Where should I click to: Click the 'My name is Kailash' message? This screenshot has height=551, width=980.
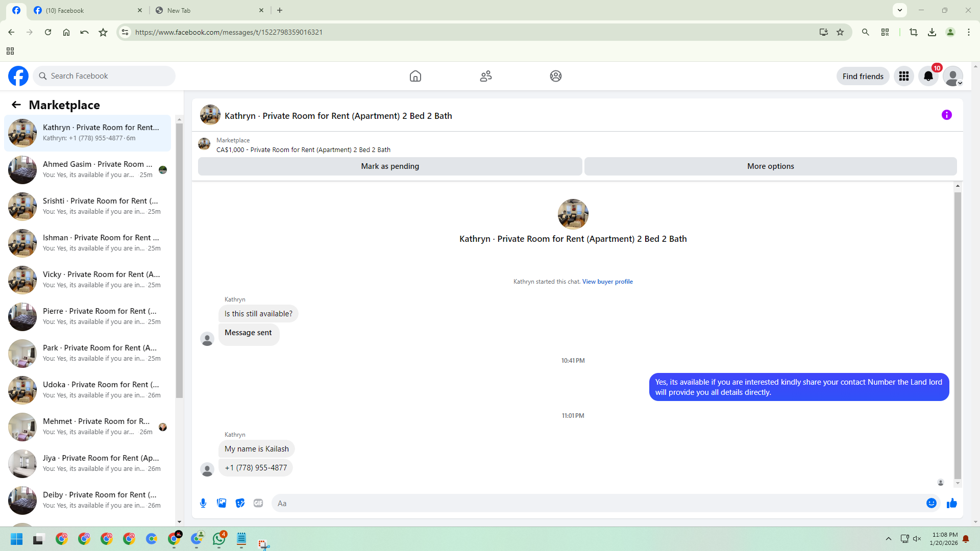257,449
